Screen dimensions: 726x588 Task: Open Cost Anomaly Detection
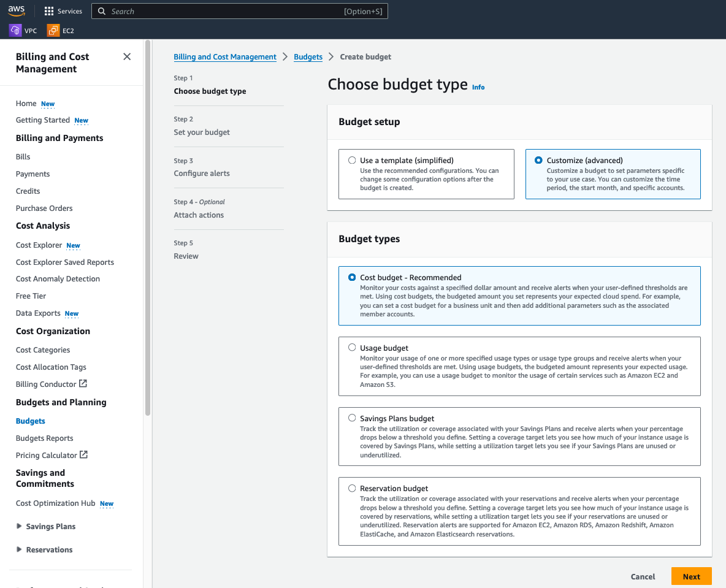[58, 279]
